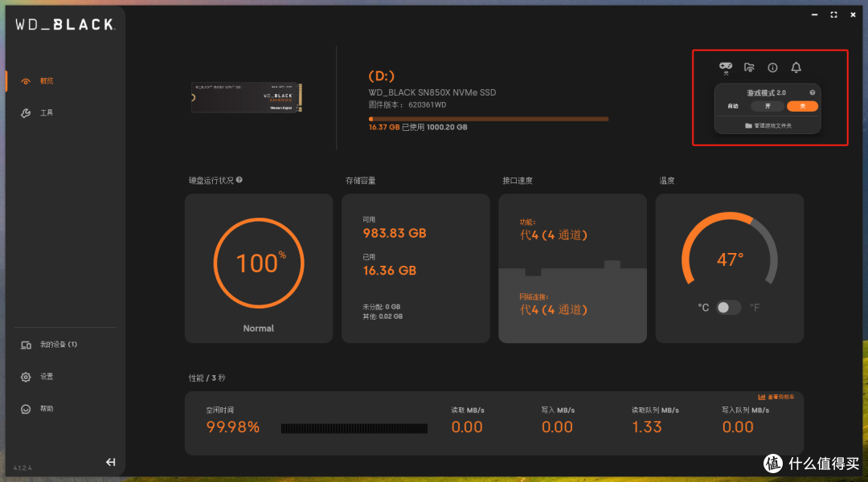Click the WD_BLACK SN850X drive thumbnail image

[247, 97]
